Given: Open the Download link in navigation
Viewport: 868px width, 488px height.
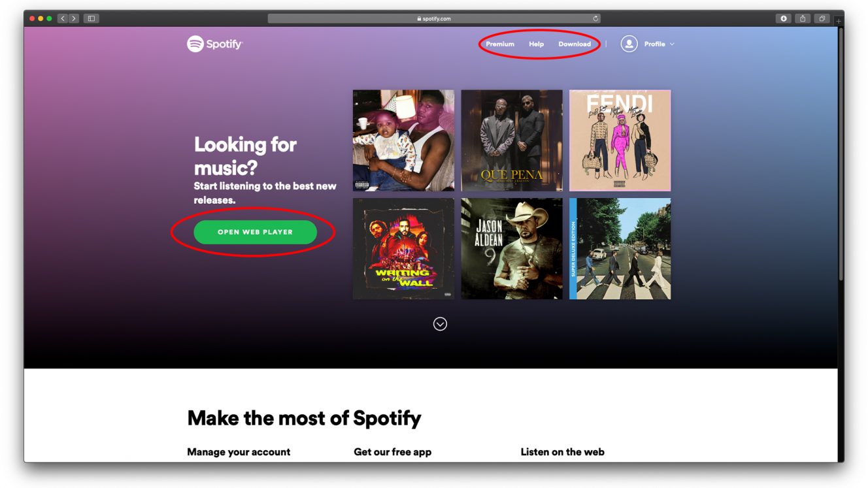Looking at the screenshot, I should [575, 44].
